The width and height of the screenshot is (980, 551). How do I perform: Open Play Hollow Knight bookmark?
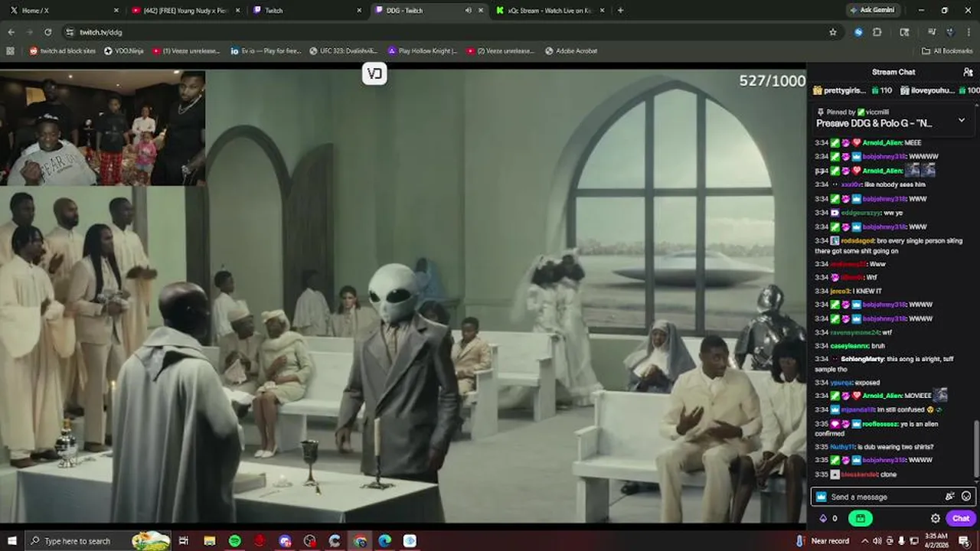[423, 51]
